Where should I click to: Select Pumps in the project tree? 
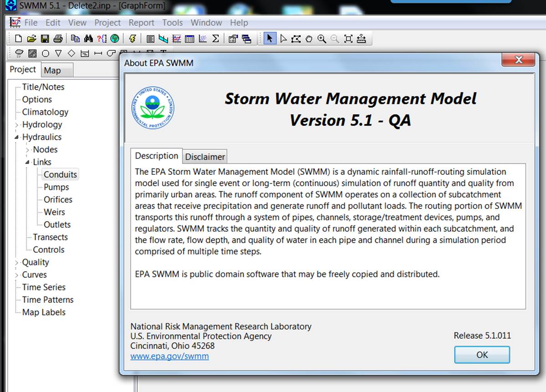pyautogui.click(x=56, y=187)
